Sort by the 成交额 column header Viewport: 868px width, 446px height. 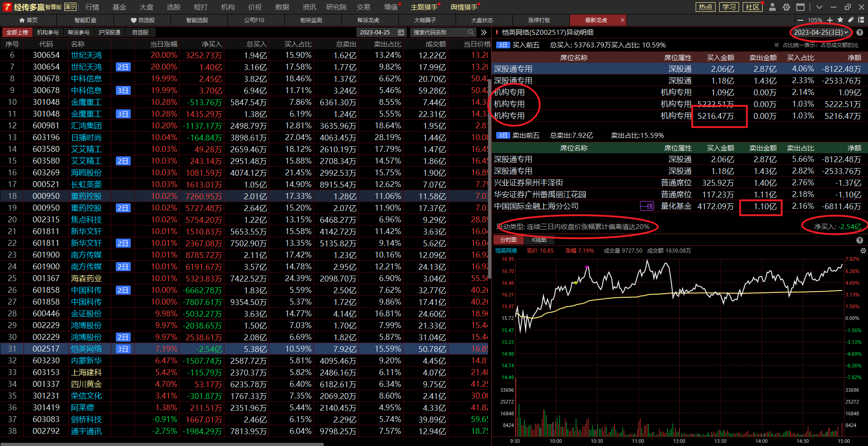point(436,44)
